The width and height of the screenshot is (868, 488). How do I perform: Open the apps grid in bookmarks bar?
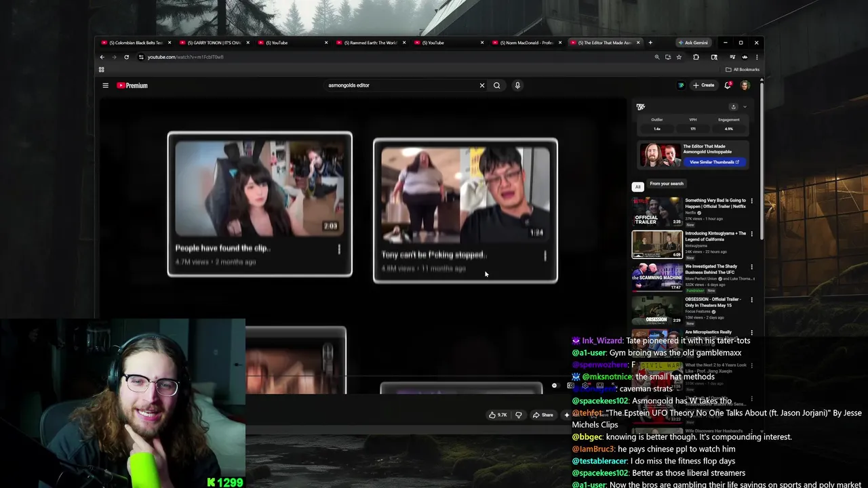pos(102,69)
